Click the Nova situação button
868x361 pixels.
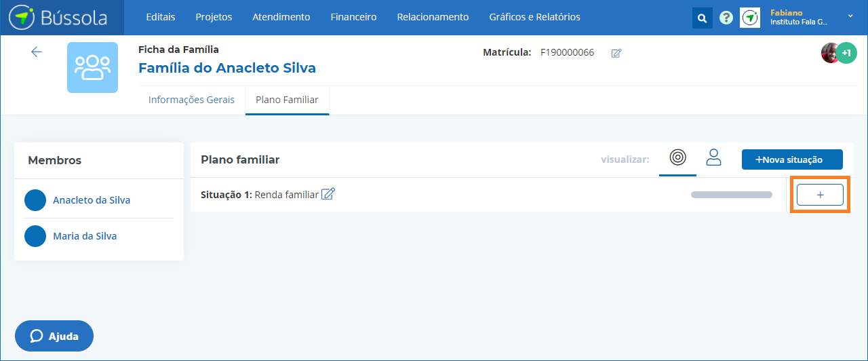(792, 159)
